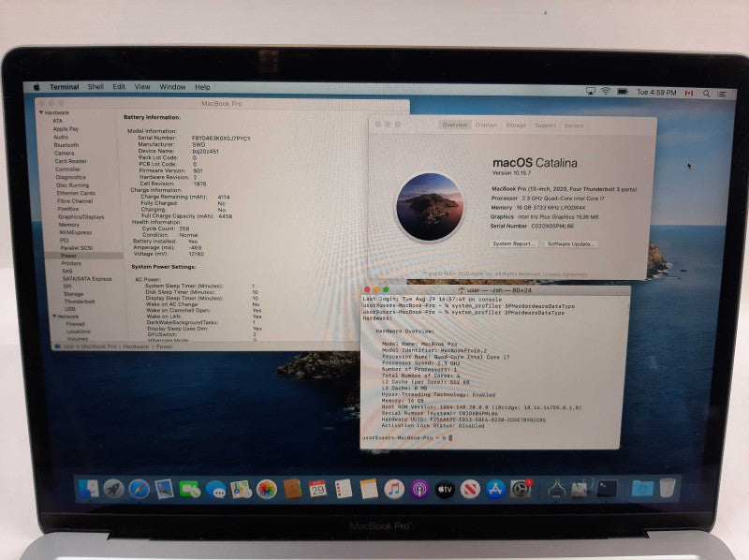
Task: Select Graphics/Displays in the sidebar
Action: (x=81, y=217)
